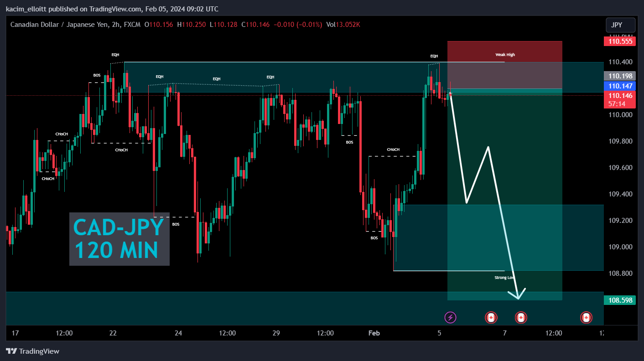Click the 109.200 price axis value
This screenshot has width=644, height=361.
pyautogui.click(x=620, y=221)
